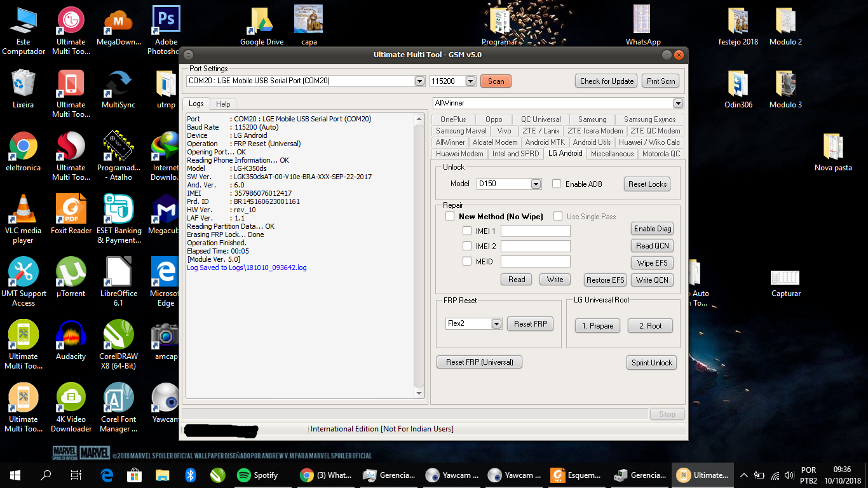The image size is (868, 488).
Task: Check the MEID checkbox
Action: tap(467, 261)
